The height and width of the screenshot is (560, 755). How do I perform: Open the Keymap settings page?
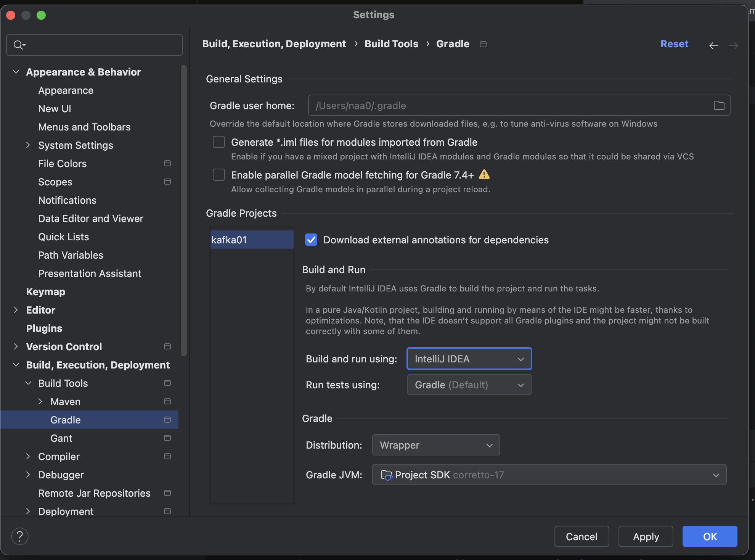(46, 291)
